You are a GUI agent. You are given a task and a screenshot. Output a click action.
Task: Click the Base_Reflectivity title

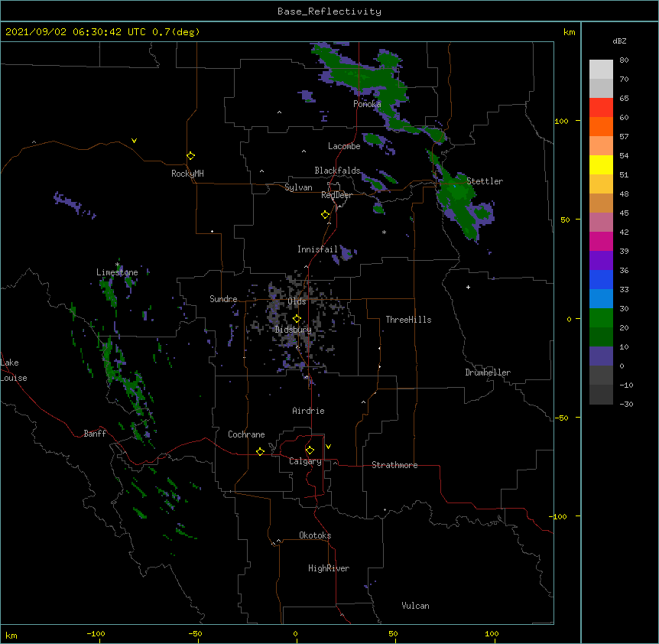pos(329,11)
